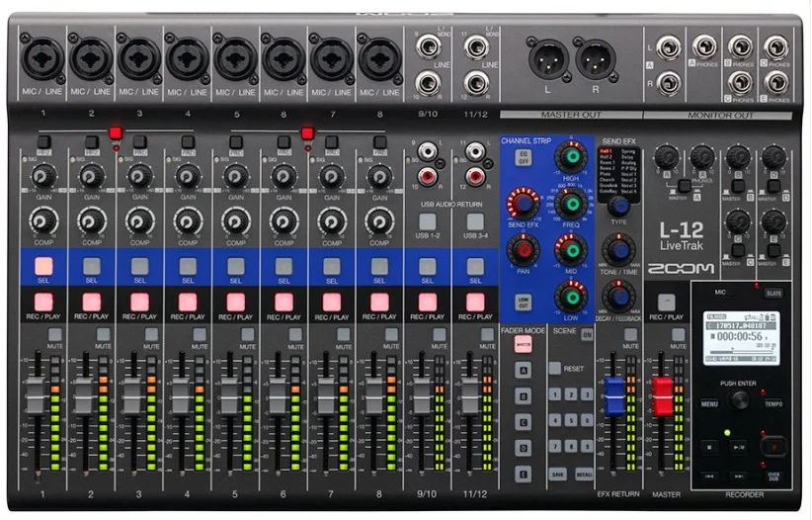Select channel 6 with its SEL button

[x=284, y=266]
